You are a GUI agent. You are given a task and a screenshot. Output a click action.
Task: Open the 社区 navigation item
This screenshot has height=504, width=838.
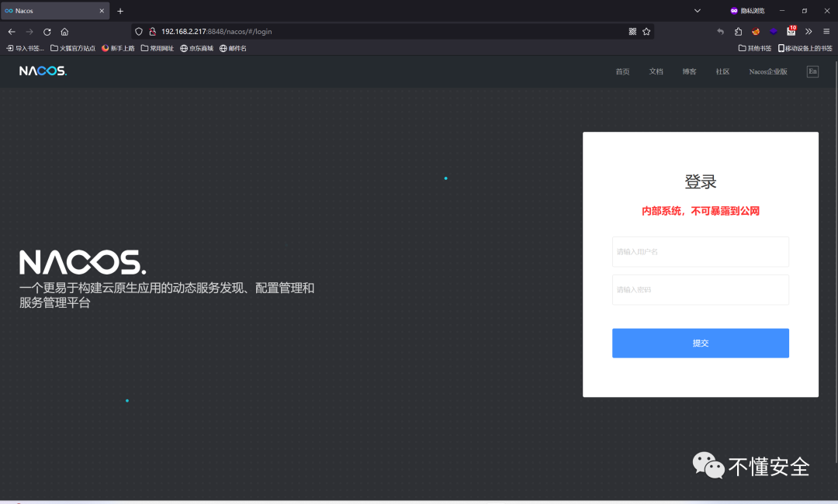(722, 71)
